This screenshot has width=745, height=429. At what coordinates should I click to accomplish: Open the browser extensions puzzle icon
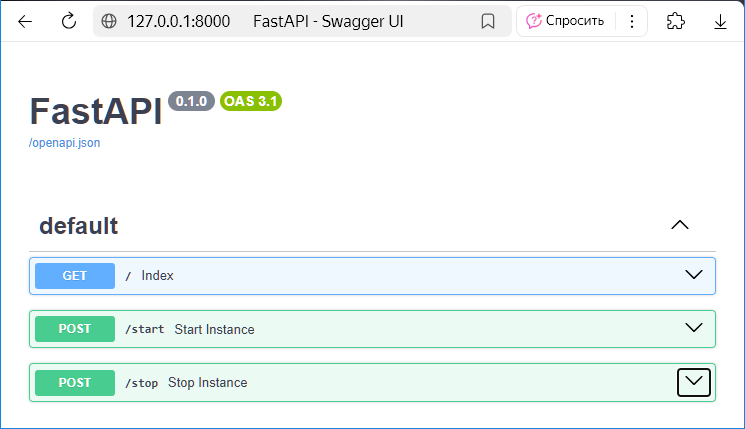tap(676, 21)
